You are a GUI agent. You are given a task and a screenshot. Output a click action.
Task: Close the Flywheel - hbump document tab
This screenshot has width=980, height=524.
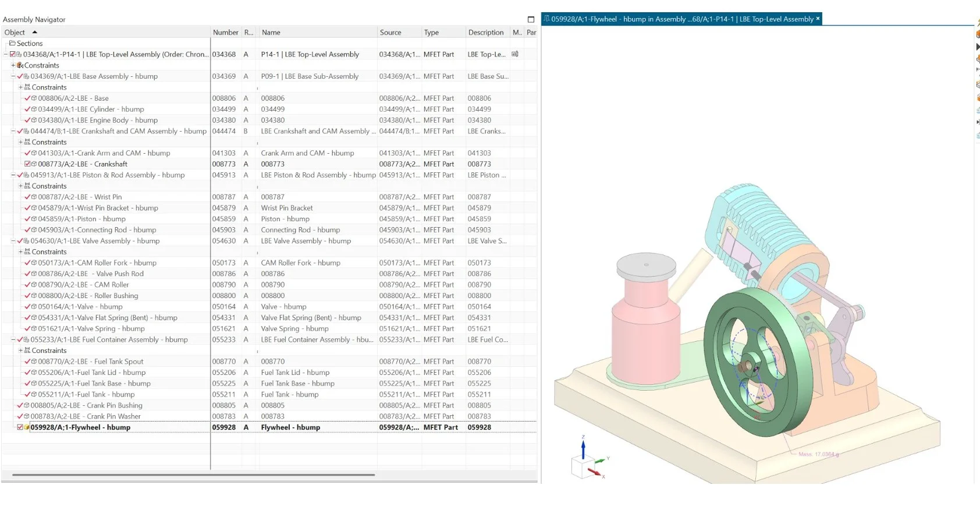pos(818,19)
